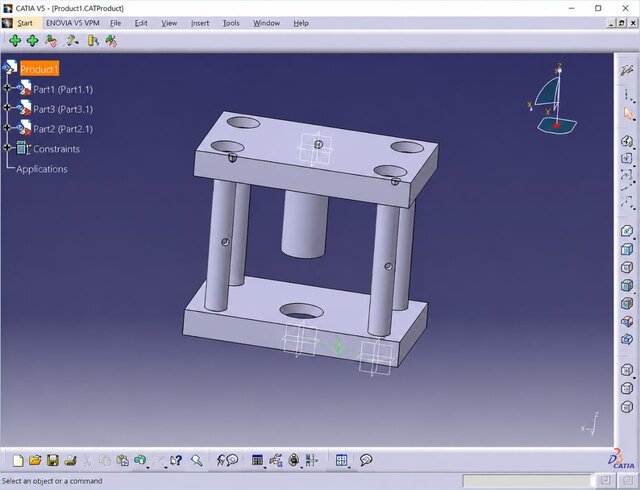Expand the Part1 (Part1.1) tree node
This screenshot has width=640, height=490.
click(7, 88)
